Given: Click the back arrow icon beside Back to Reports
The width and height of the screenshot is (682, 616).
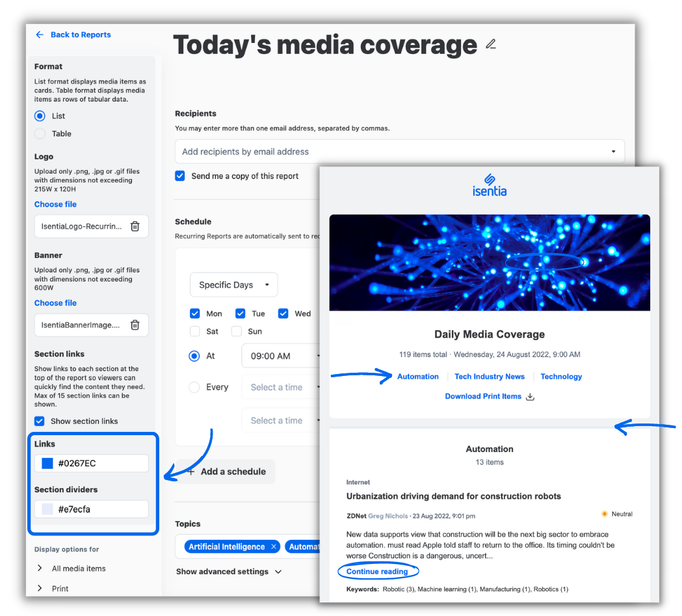Looking at the screenshot, I should (40, 35).
